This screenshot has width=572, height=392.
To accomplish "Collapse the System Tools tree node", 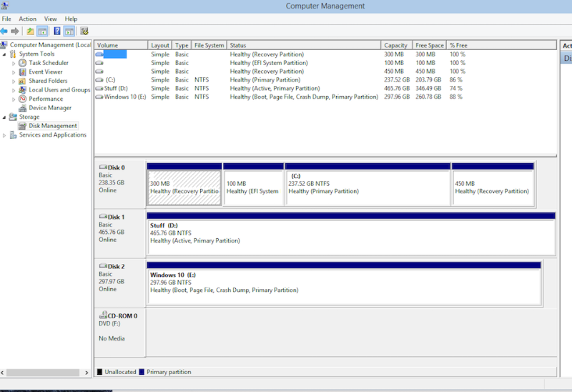I will (x=4, y=54).
